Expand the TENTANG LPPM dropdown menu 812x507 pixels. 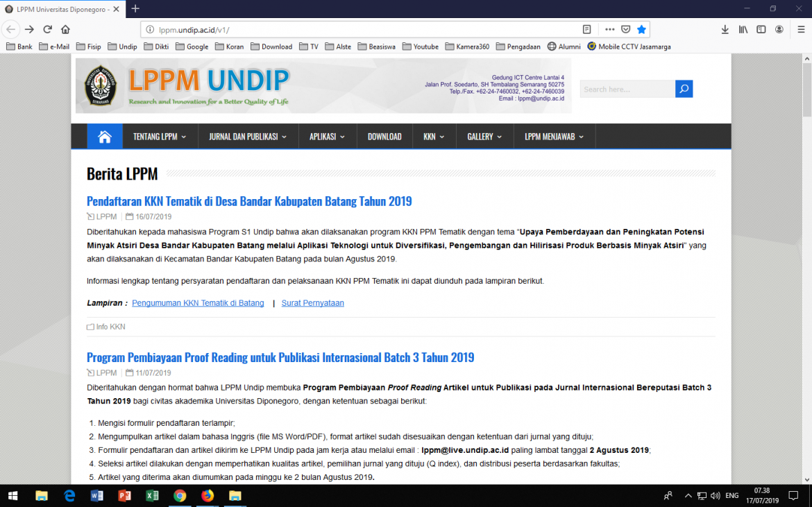click(160, 136)
